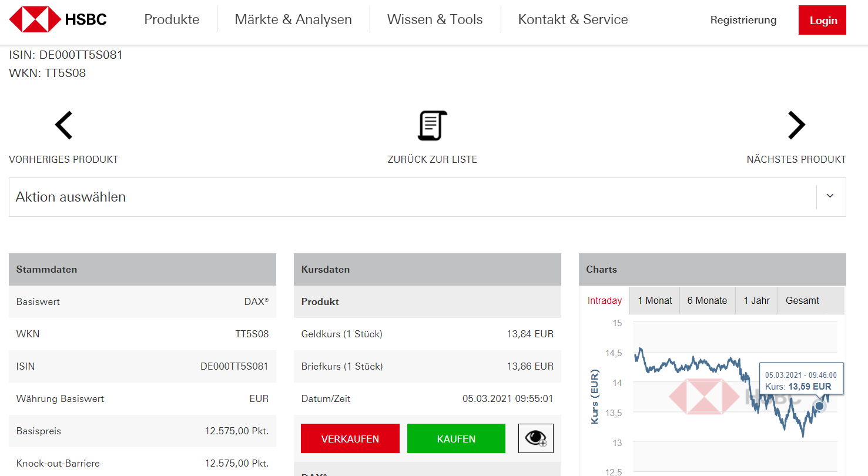Screen dimensions: 868x476
Task: Click the WKN: TT5S08 heading text
Action: tap(48, 73)
